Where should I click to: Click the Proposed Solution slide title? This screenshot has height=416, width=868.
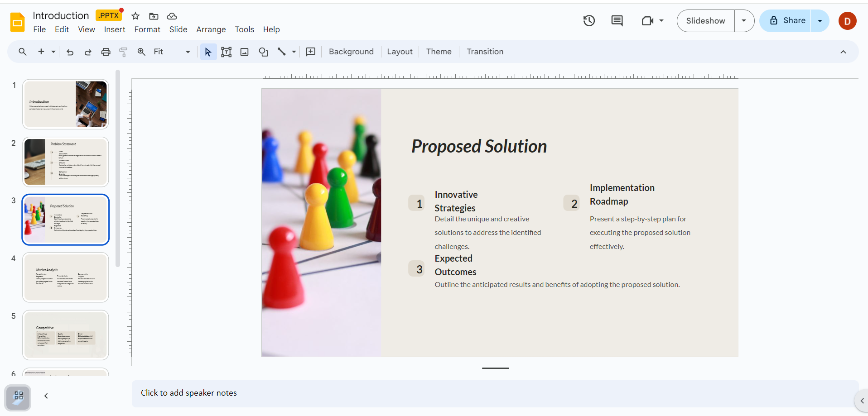tap(479, 146)
